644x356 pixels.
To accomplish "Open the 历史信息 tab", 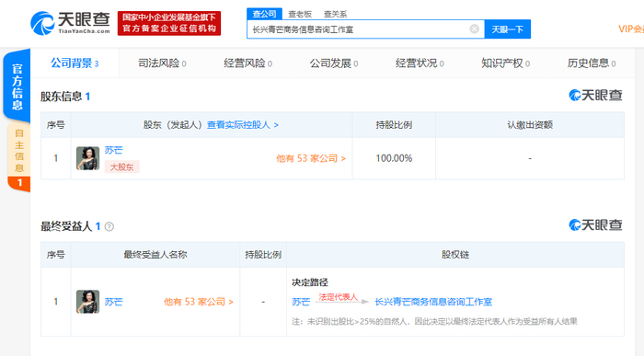I will [x=592, y=63].
